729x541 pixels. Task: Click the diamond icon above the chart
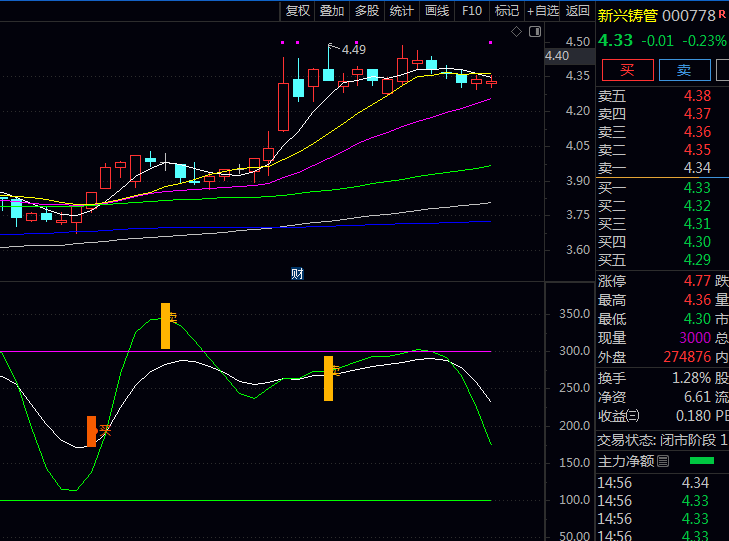[517, 32]
